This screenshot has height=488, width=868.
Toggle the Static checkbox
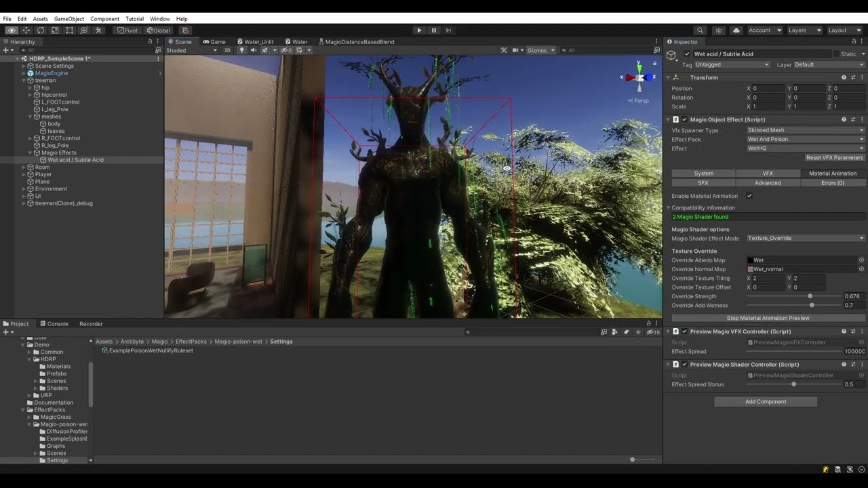[x=836, y=54]
